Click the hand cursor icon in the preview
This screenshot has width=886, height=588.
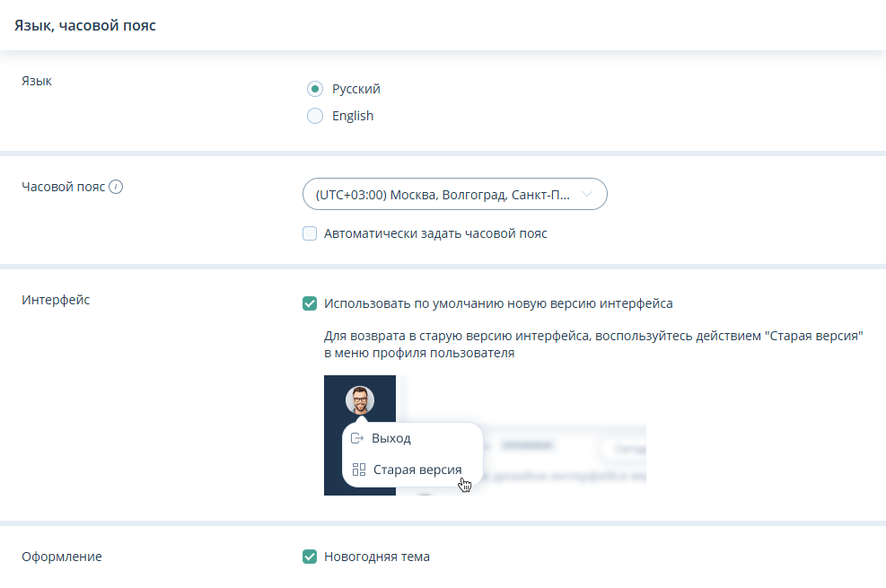tap(464, 485)
